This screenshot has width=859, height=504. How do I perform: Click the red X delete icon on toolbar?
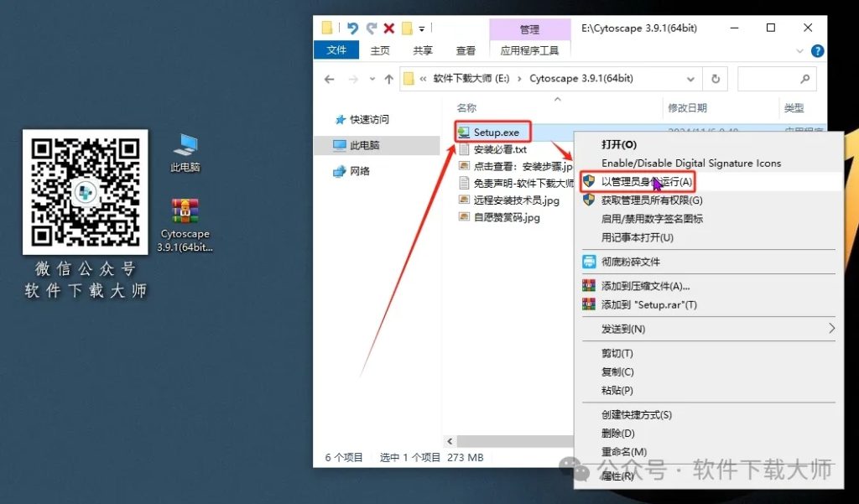click(389, 28)
